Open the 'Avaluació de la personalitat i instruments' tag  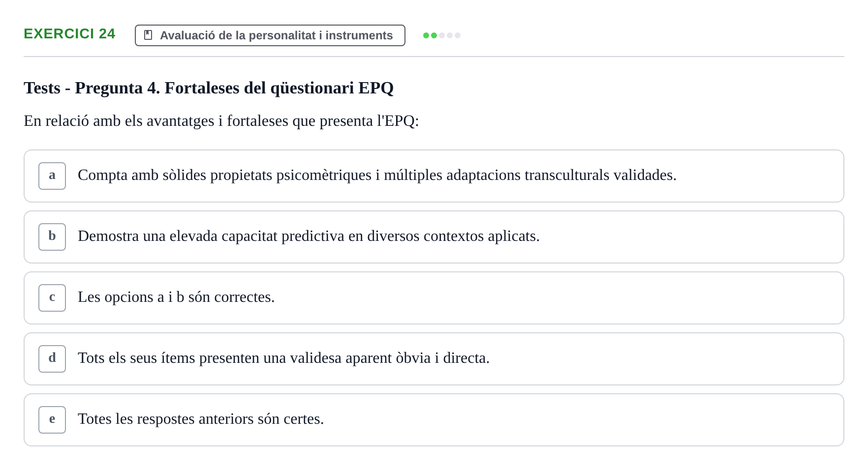point(270,35)
